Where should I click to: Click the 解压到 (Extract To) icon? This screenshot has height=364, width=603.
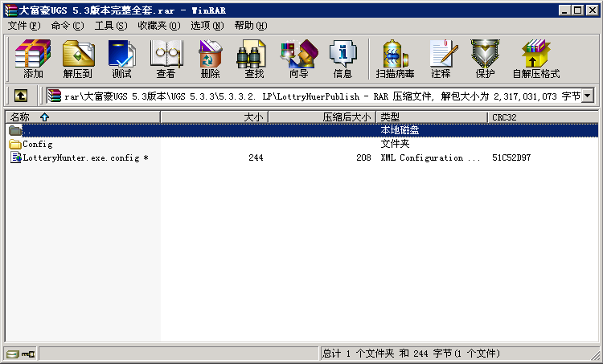[x=78, y=59]
